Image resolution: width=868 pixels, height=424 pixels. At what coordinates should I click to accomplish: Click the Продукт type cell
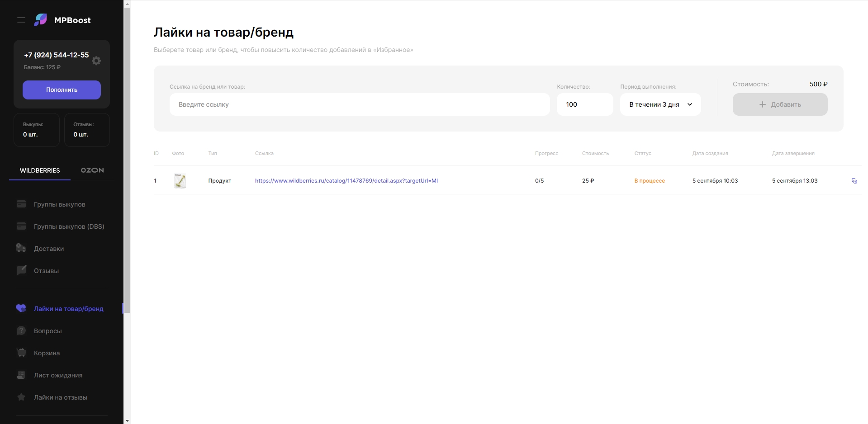pos(220,181)
